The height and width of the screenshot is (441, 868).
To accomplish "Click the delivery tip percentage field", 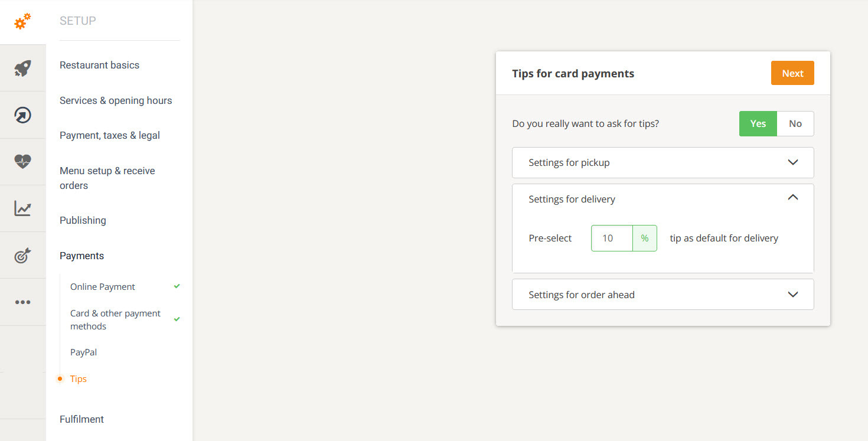I will (611, 239).
